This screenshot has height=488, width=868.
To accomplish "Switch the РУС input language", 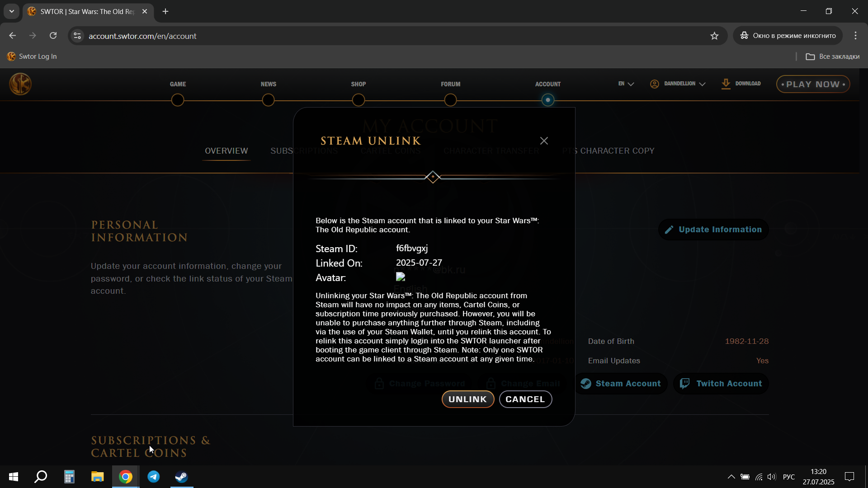I will (x=789, y=477).
